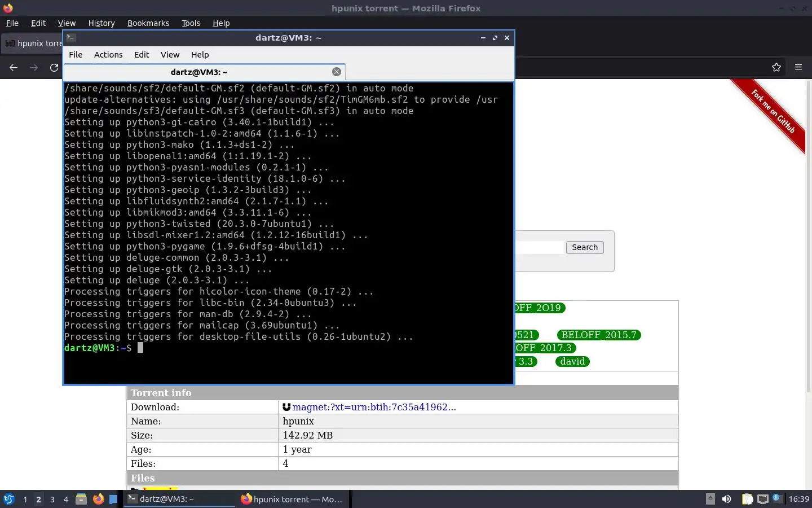Click the Size value 142.92 MB
The width and height of the screenshot is (812, 508).
[x=308, y=435]
